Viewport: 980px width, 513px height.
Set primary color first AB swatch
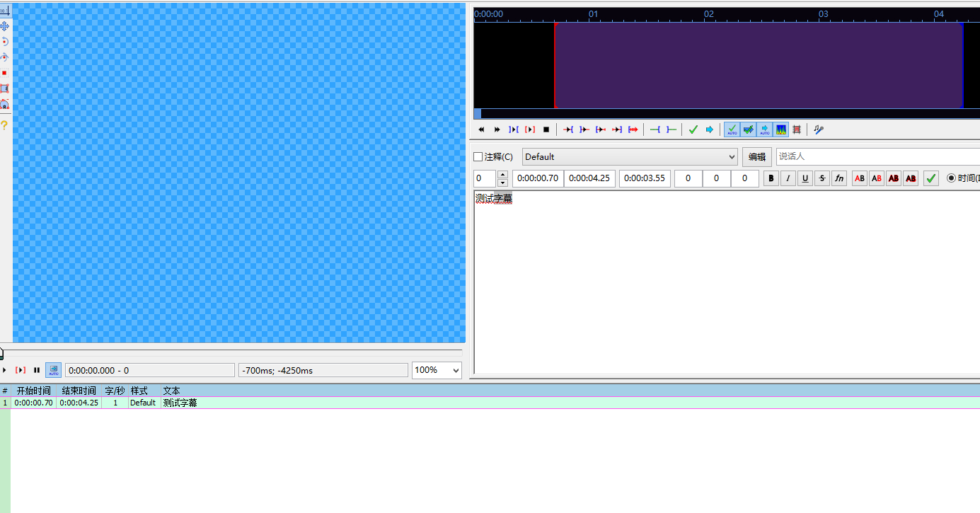tap(860, 178)
